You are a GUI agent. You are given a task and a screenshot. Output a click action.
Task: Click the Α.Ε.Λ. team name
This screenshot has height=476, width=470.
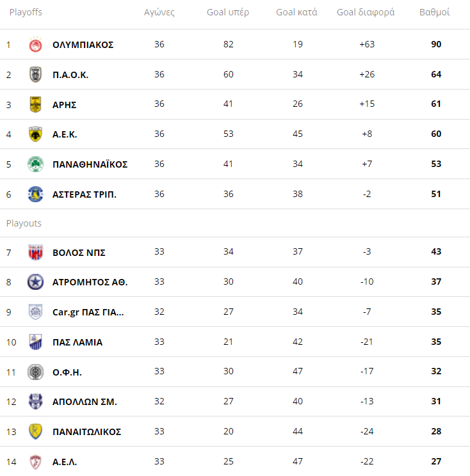click(x=65, y=462)
